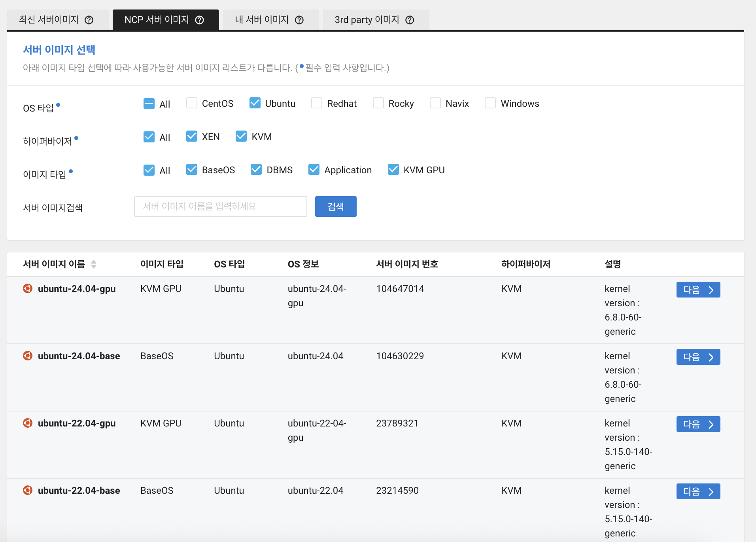Go to the 3rd party 이미지 tab
This screenshot has width=756, height=542.
click(x=376, y=20)
